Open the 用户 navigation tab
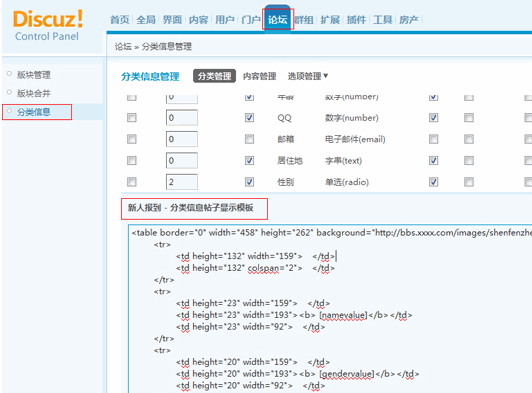Viewport: 532px width, 393px height. (x=225, y=20)
